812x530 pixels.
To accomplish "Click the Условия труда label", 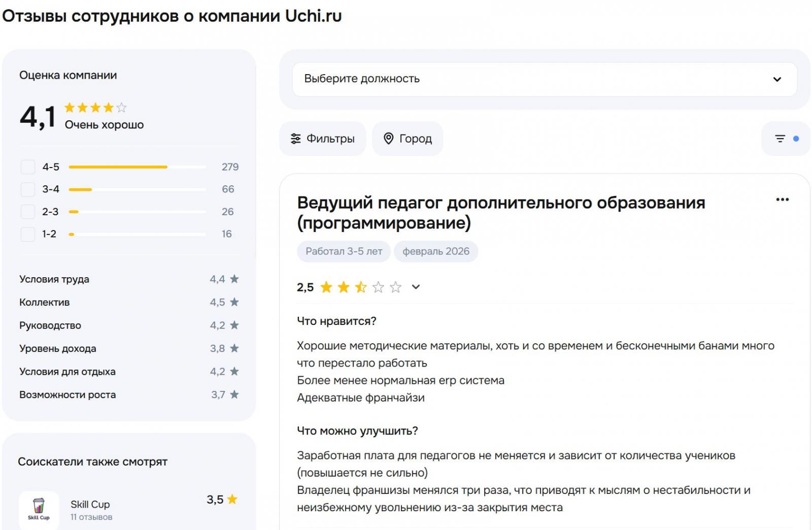I will pos(54,279).
